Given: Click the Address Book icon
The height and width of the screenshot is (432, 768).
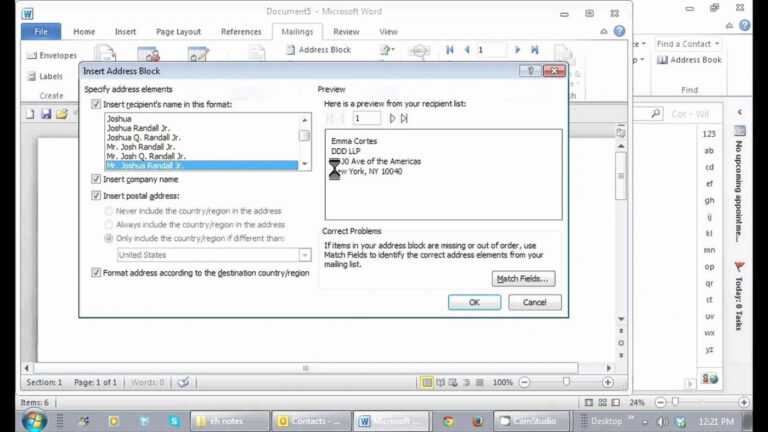Looking at the screenshot, I should click(662, 60).
